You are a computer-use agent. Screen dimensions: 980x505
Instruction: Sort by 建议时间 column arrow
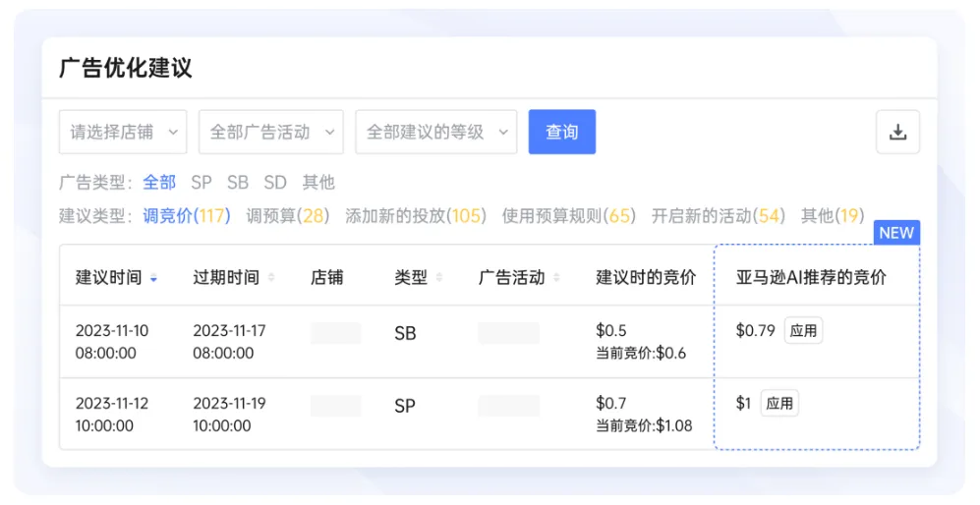[153, 278]
